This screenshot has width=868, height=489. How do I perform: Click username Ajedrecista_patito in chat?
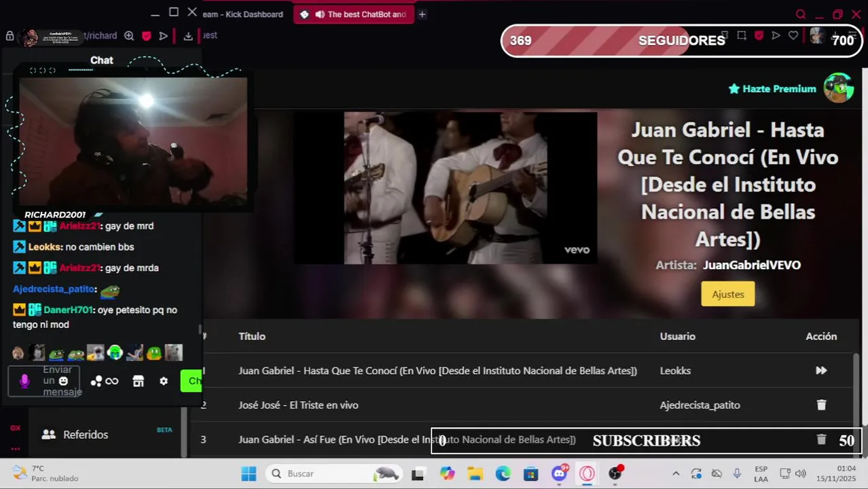pos(54,289)
